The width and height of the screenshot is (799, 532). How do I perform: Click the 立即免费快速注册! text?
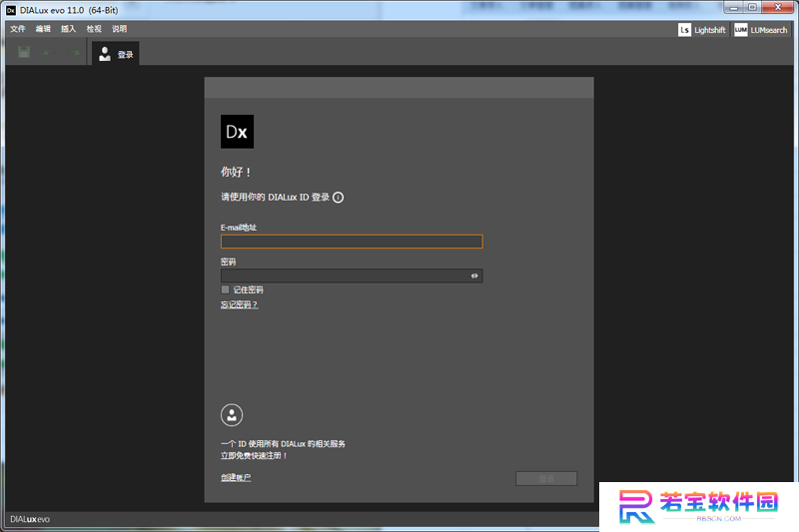[254, 455]
